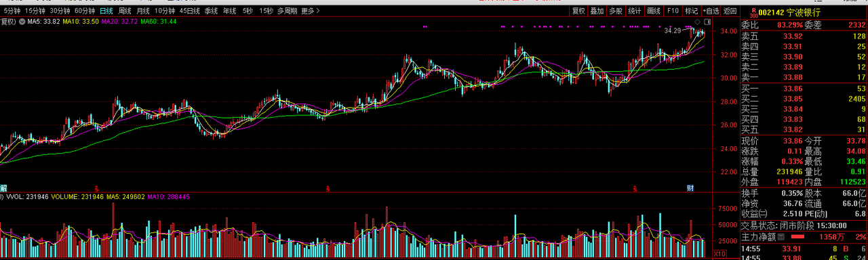Click the 标记 mark button

coord(691,11)
